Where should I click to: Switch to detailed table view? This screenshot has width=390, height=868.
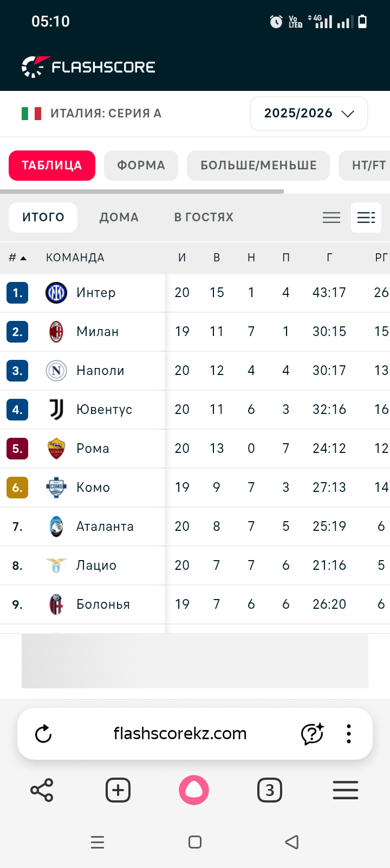[366, 218]
